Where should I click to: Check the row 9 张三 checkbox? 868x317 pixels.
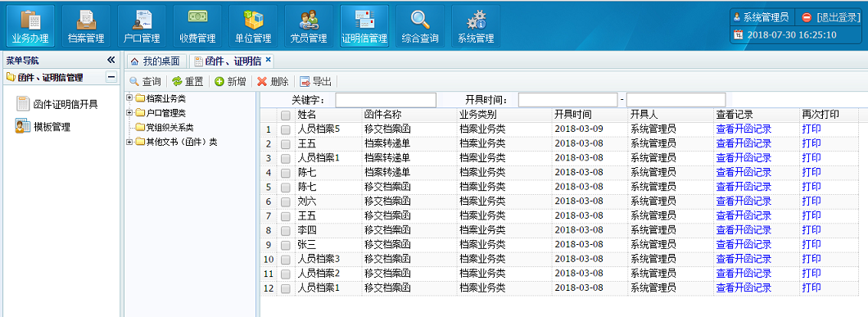tap(285, 245)
